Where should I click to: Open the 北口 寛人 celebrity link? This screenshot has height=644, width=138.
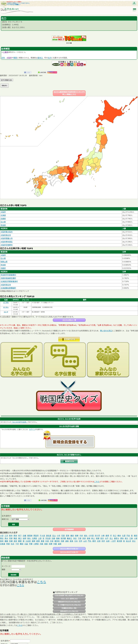coord(6,307)
